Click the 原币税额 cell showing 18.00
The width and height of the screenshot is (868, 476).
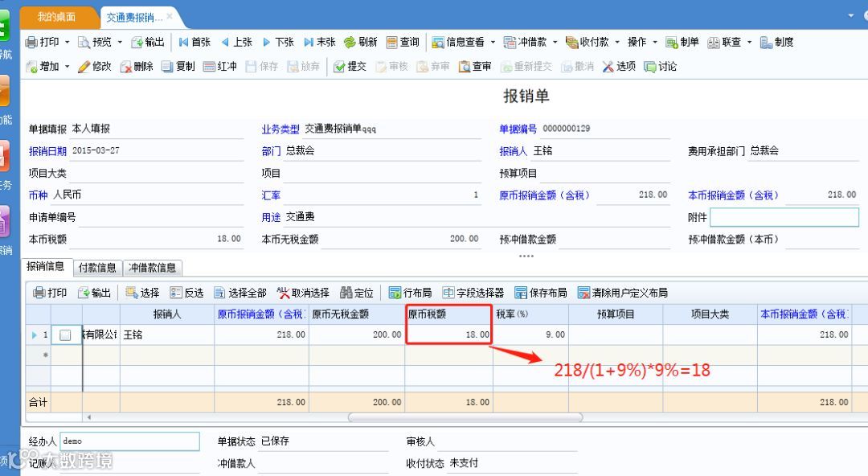[x=449, y=334]
